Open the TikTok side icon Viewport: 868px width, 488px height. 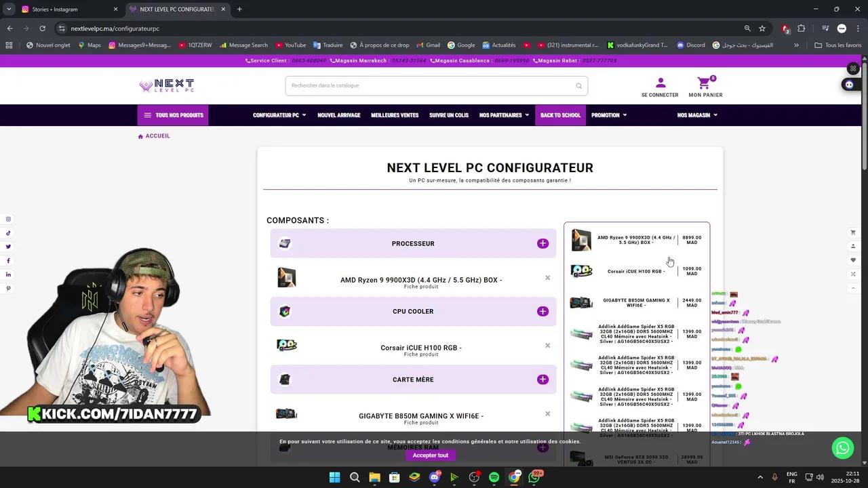pos(8,233)
